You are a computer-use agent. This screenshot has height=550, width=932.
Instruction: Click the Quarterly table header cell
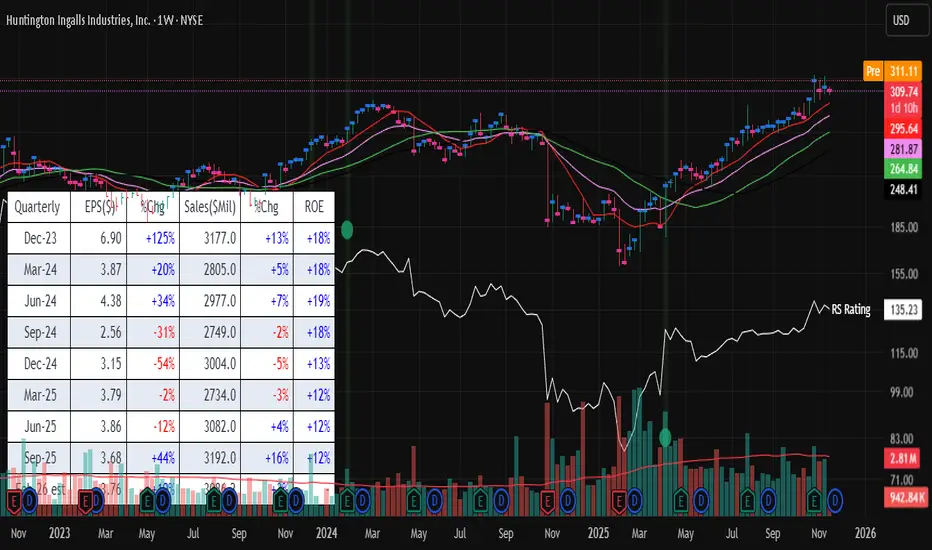click(36, 208)
